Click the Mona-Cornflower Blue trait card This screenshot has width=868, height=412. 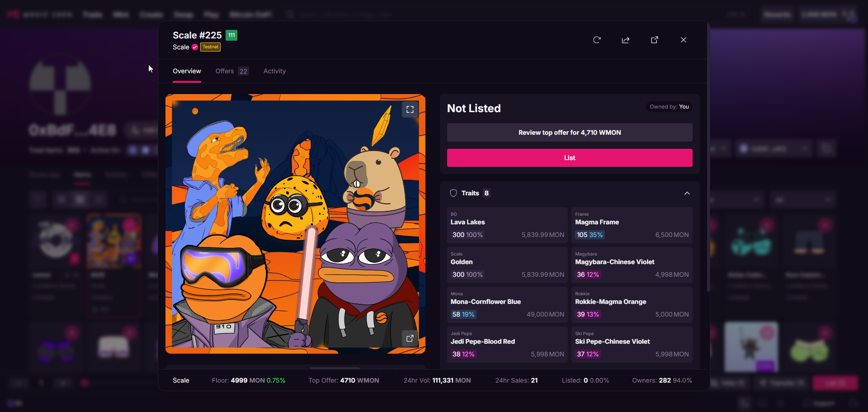(507, 305)
